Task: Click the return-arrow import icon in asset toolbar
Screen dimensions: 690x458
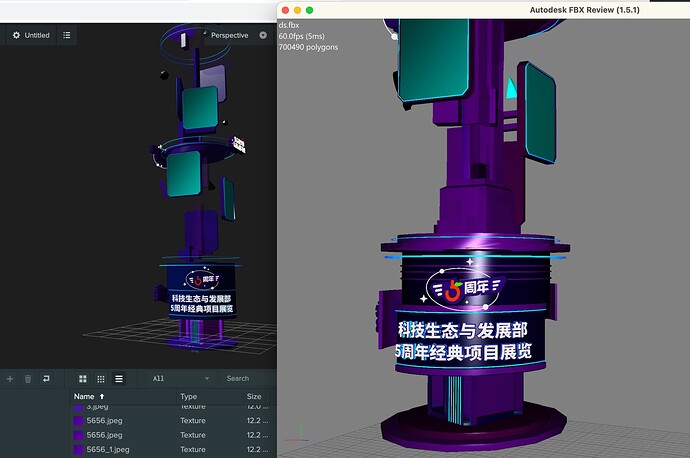Action: [46, 378]
